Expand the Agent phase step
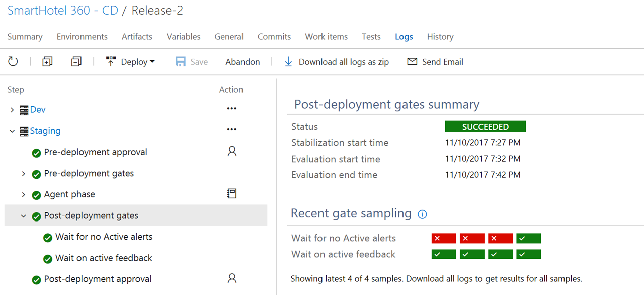 [x=23, y=195]
